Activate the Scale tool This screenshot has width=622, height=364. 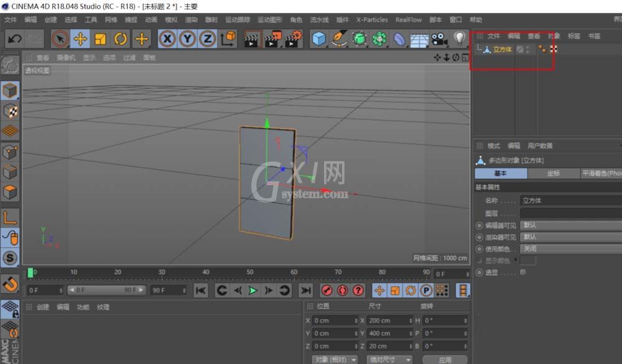100,39
